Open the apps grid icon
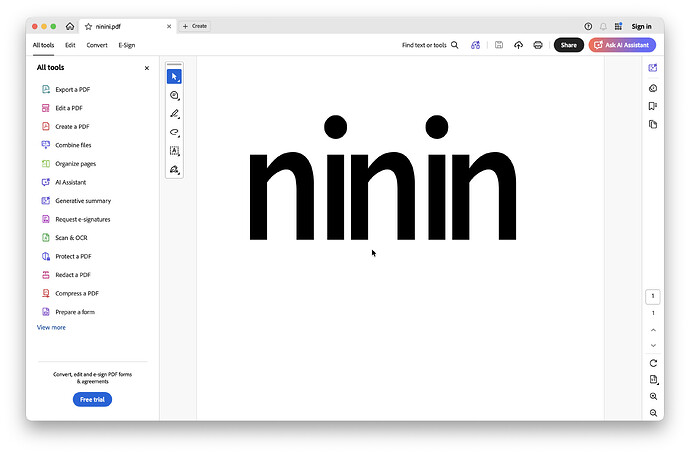This screenshot has width=690, height=455. point(618,26)
